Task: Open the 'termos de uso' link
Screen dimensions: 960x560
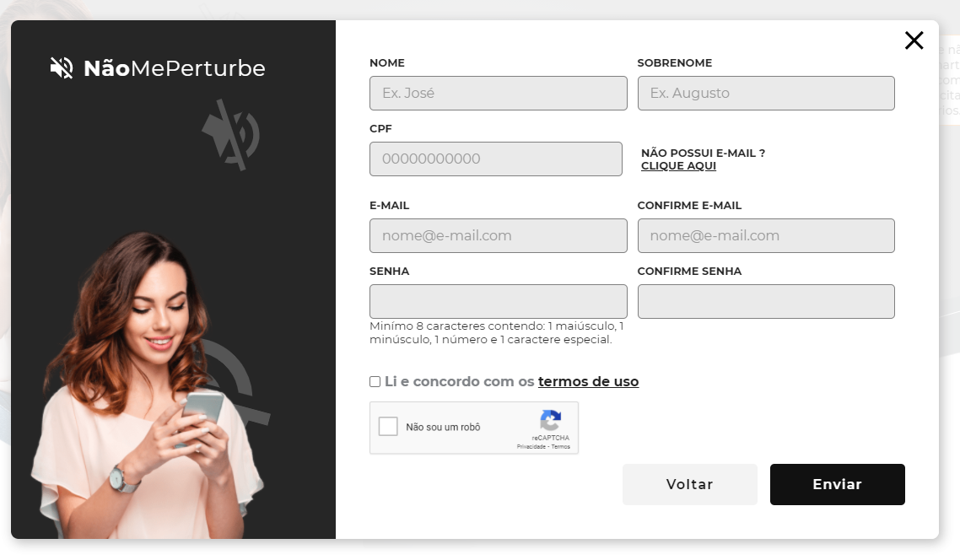Action: pyautogui.click(x=588, y=381)
